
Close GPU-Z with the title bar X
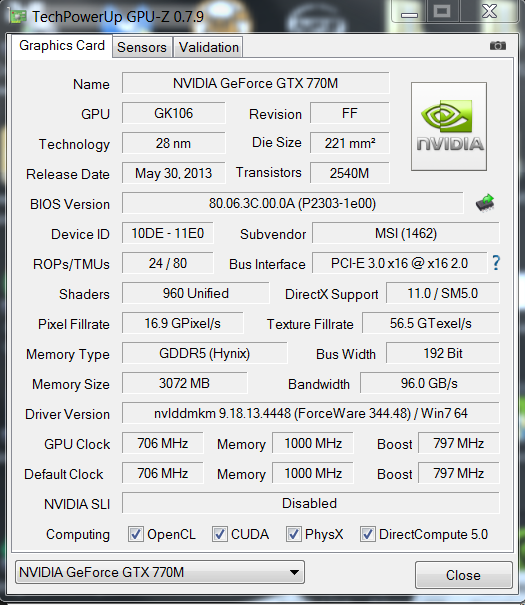pyautogui.click(x=489, y=12)
